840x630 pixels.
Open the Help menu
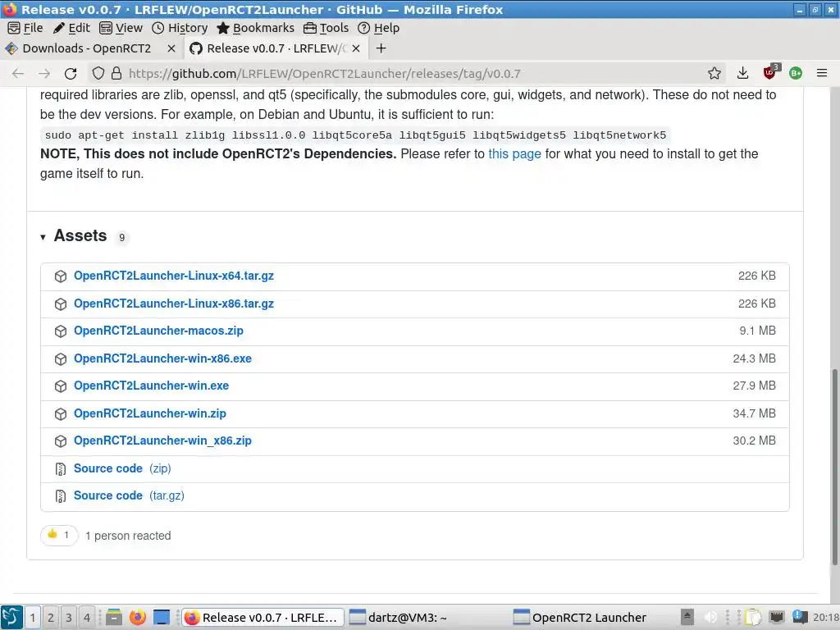click(379, 28)
